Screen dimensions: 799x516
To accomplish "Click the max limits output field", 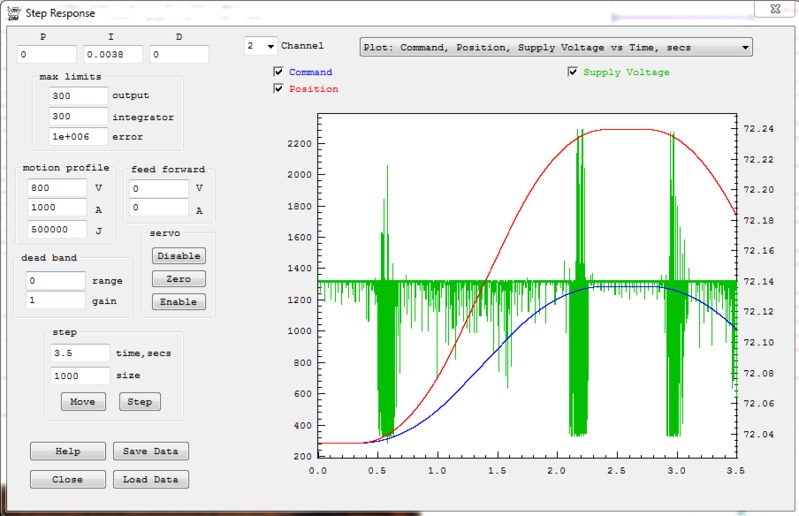I will tap(78, 96).
